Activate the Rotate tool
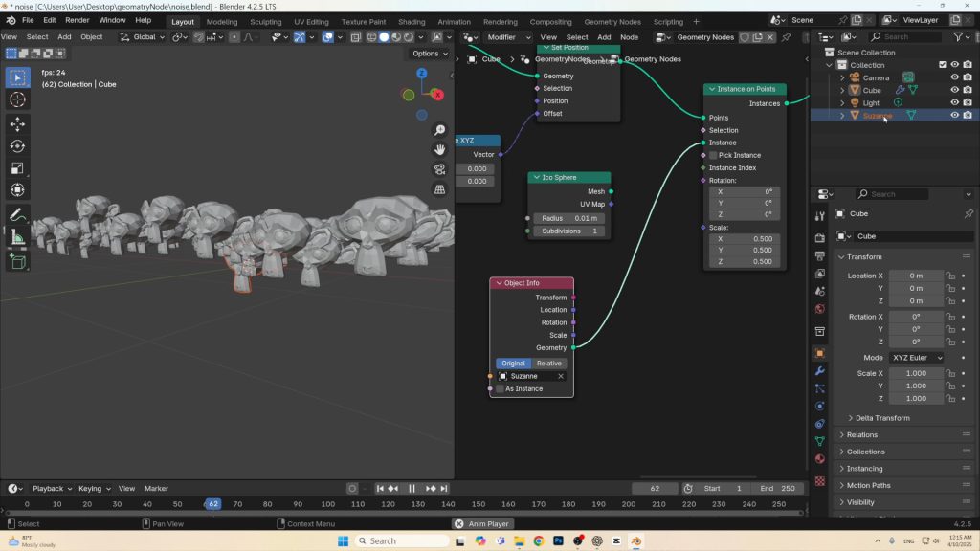 (x=17, y=145)
